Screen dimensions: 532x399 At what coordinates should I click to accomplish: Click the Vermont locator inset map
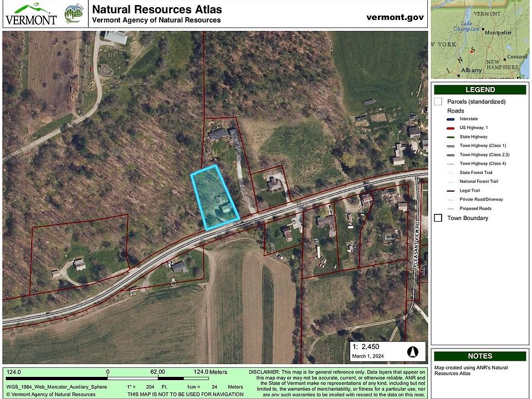(480, 39)
